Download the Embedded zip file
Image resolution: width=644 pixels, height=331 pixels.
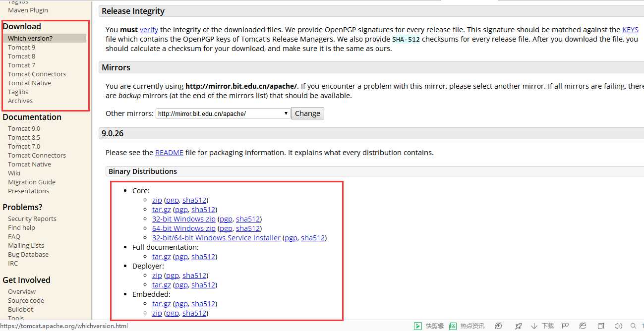point(157,313)
